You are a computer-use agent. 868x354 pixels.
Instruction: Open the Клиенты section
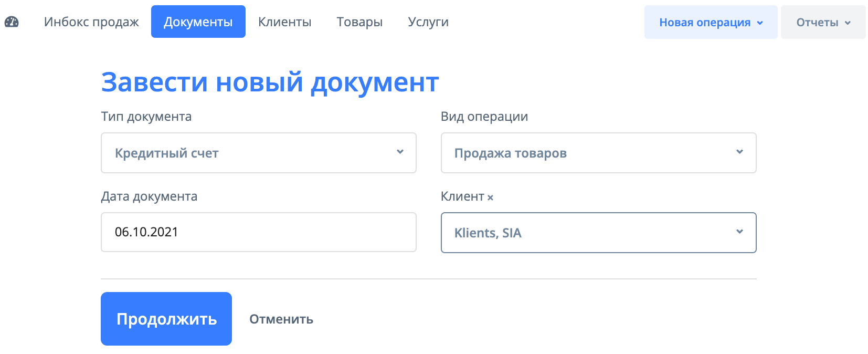point(284,22)
